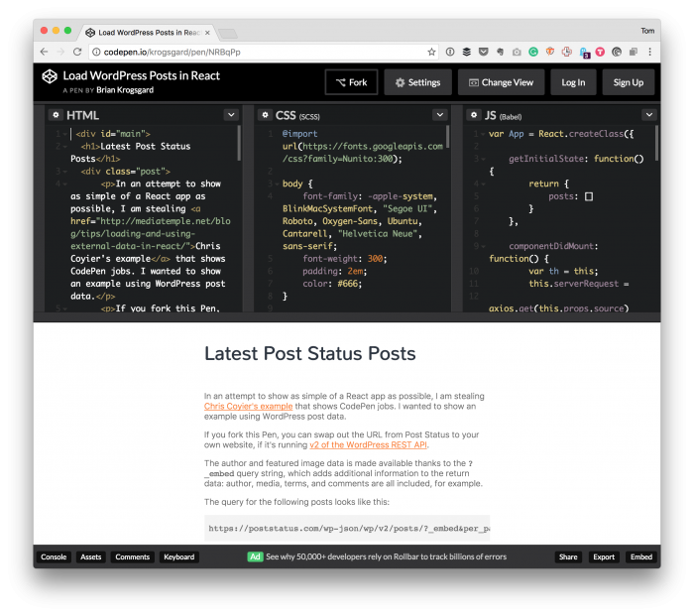
Task: Click the Share button
Action: pos(568,556)
